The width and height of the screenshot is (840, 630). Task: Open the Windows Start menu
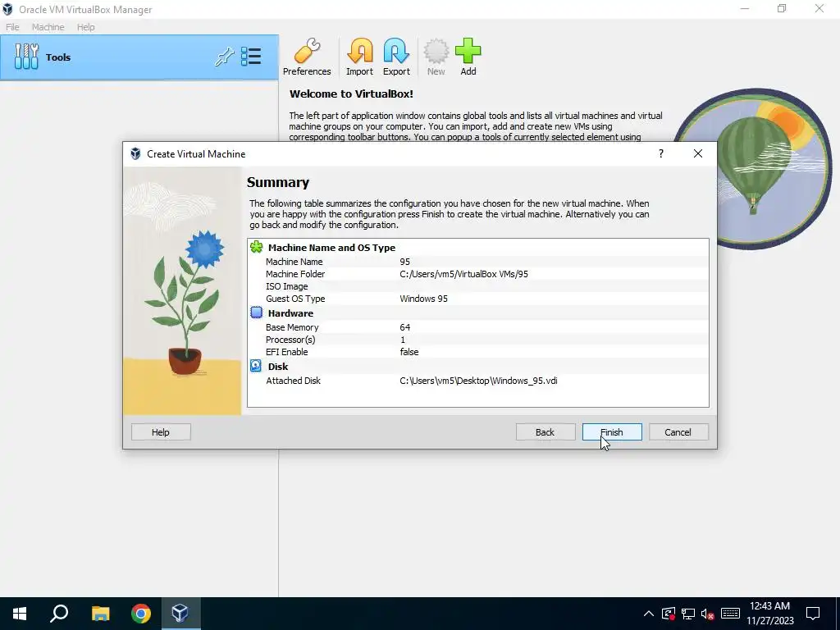coord(20,614)
